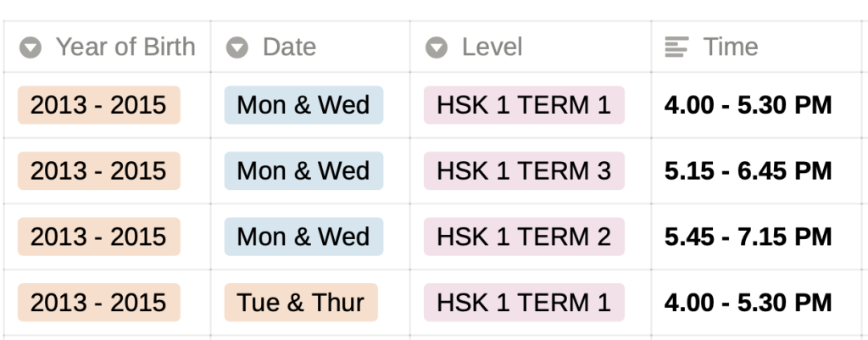Open the Date column header menu
This screenshot has width=868, height=340.
coord(310,47)
